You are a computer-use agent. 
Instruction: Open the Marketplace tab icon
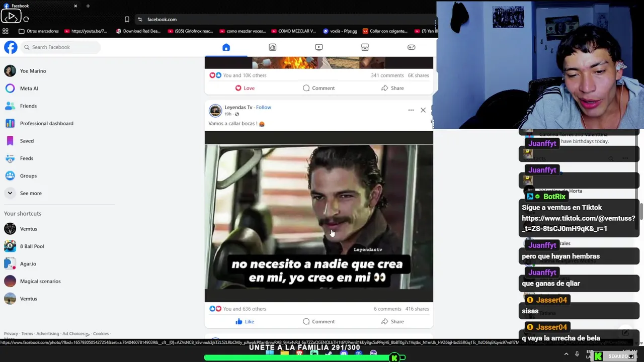[365, 47]
